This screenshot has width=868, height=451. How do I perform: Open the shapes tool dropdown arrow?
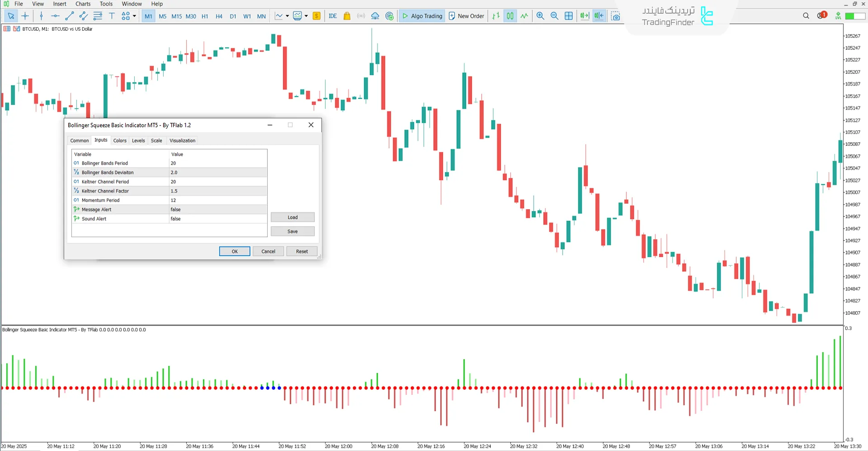[134, 16]
